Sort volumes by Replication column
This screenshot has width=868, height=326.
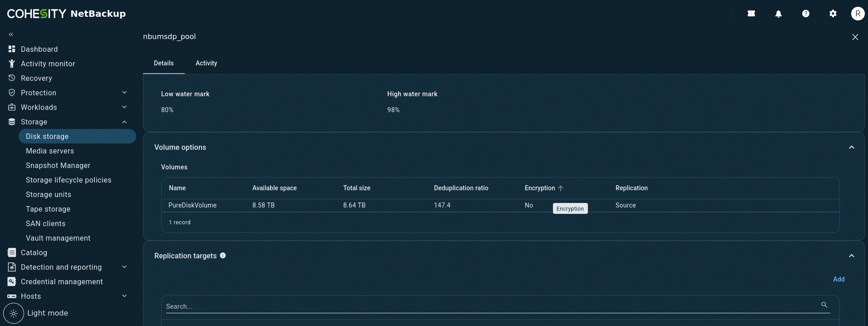pyautogui.click(x=631, y=188)
